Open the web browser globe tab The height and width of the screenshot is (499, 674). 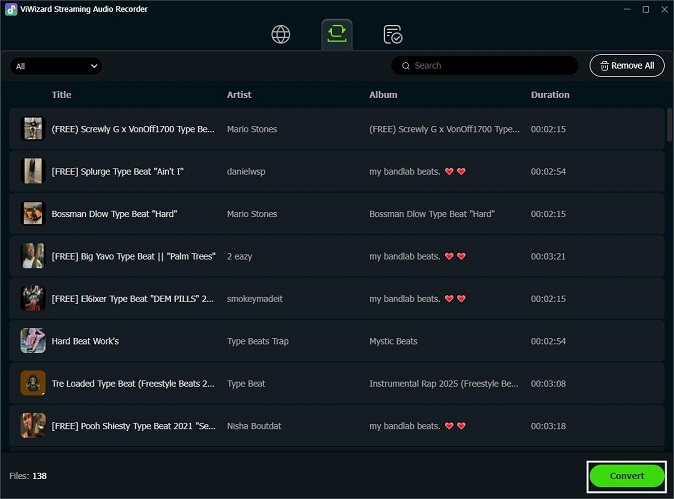[281, 34]
